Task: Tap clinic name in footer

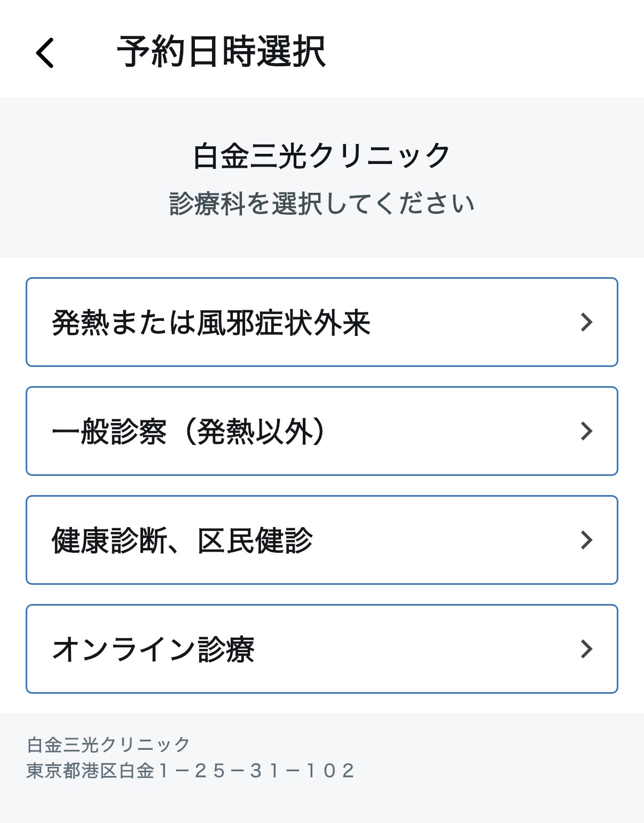Action: coord(108,744)
